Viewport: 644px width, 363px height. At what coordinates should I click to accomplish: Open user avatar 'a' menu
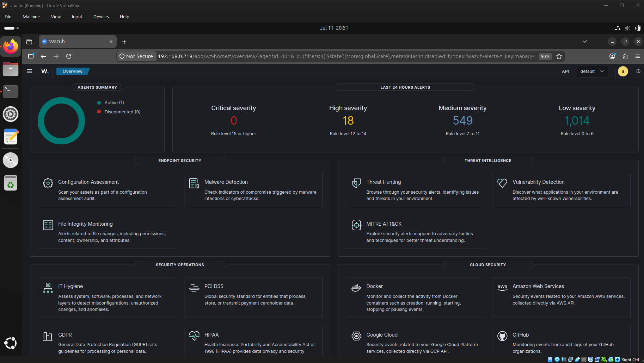coord(623,71)
